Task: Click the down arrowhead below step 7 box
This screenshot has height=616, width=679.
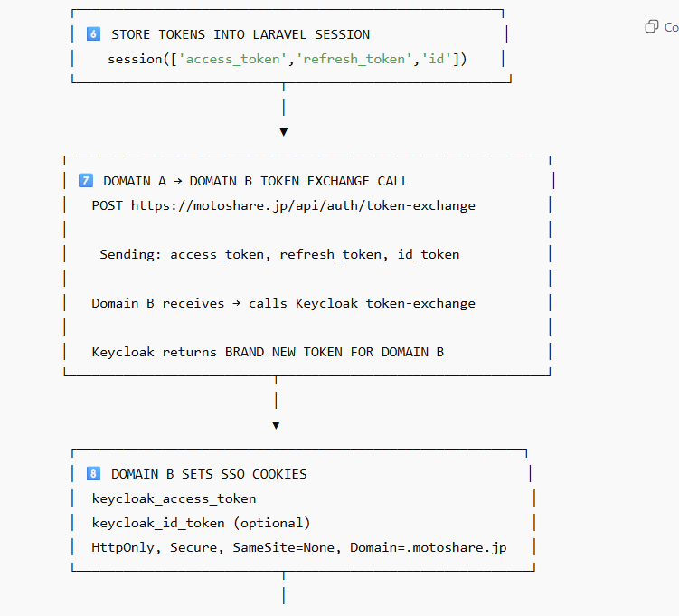Action: (x=276, y=425)
